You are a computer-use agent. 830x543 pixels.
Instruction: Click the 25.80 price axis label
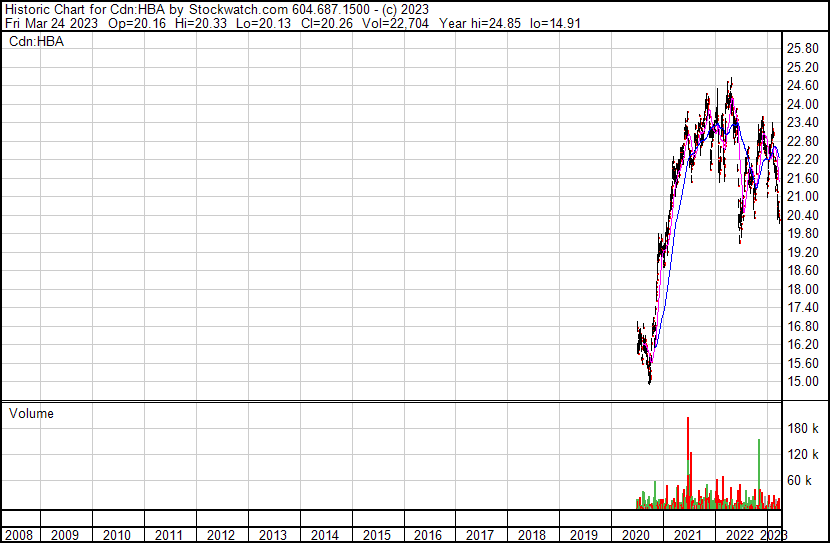tap(803, 48)
